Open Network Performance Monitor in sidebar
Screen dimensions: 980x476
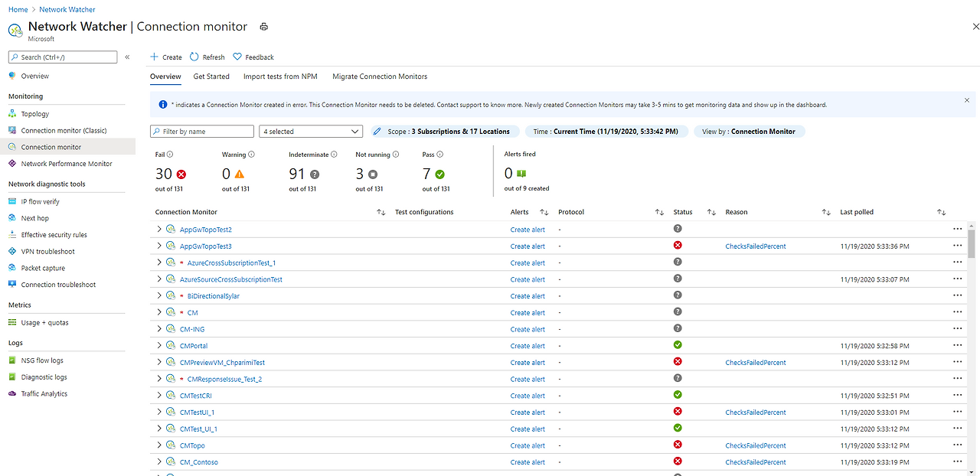[67, 164]
